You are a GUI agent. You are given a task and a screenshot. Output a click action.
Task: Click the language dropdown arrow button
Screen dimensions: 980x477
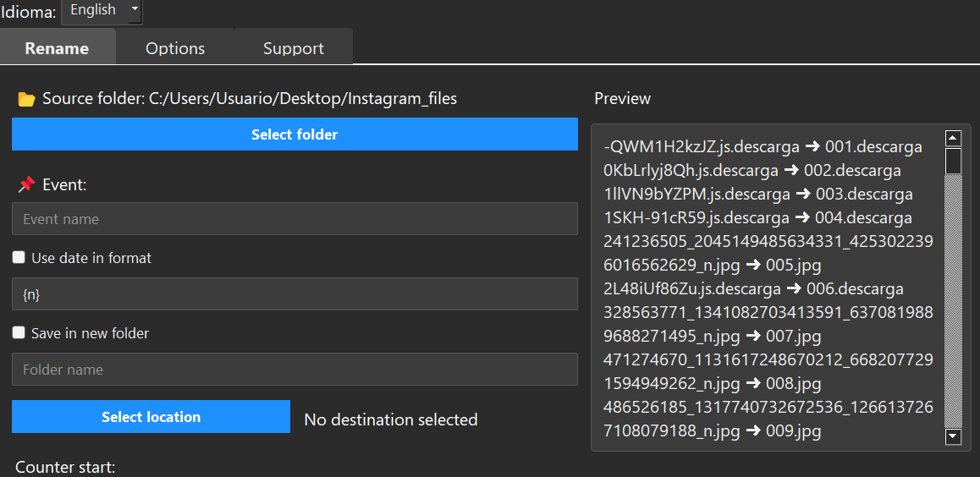click(x=135, y=11)
